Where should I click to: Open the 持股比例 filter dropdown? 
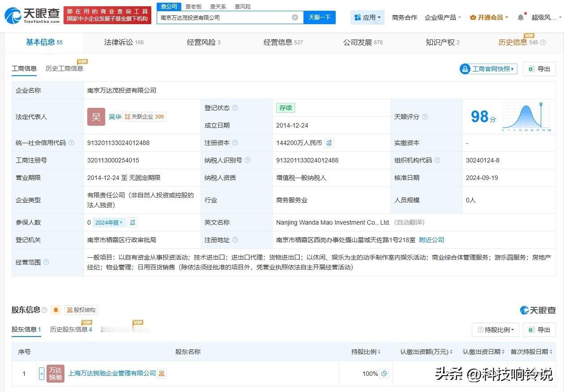coord(496,330)
